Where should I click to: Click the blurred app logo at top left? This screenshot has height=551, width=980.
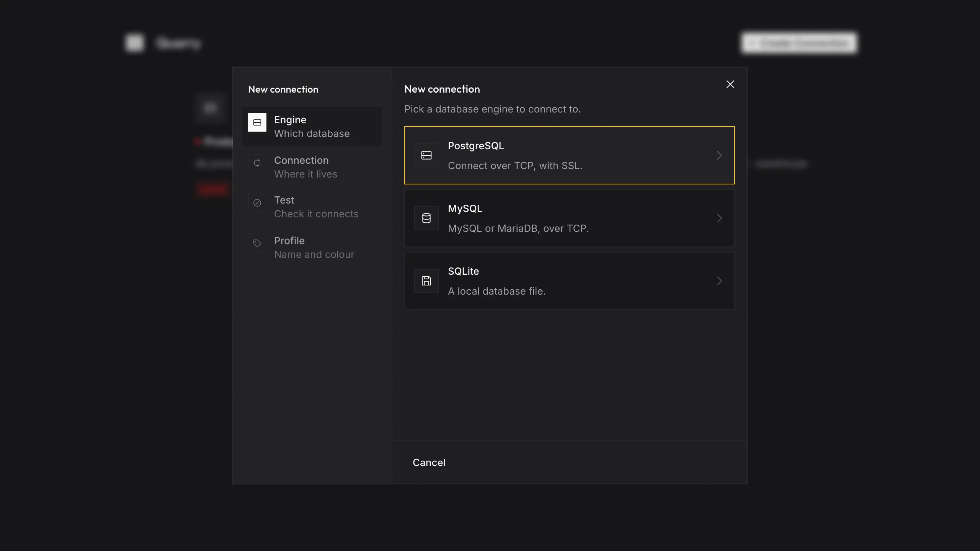[135, 43]
